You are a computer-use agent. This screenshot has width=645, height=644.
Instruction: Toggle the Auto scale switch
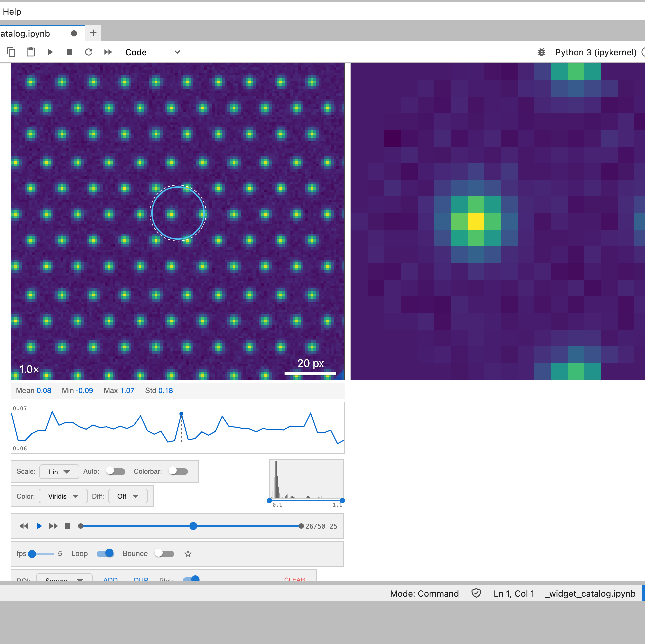pos(116,471)
